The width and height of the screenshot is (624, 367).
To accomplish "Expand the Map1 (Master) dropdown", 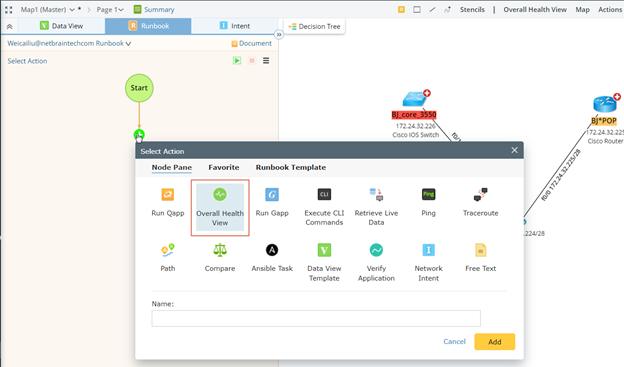I will click(72, 9).
